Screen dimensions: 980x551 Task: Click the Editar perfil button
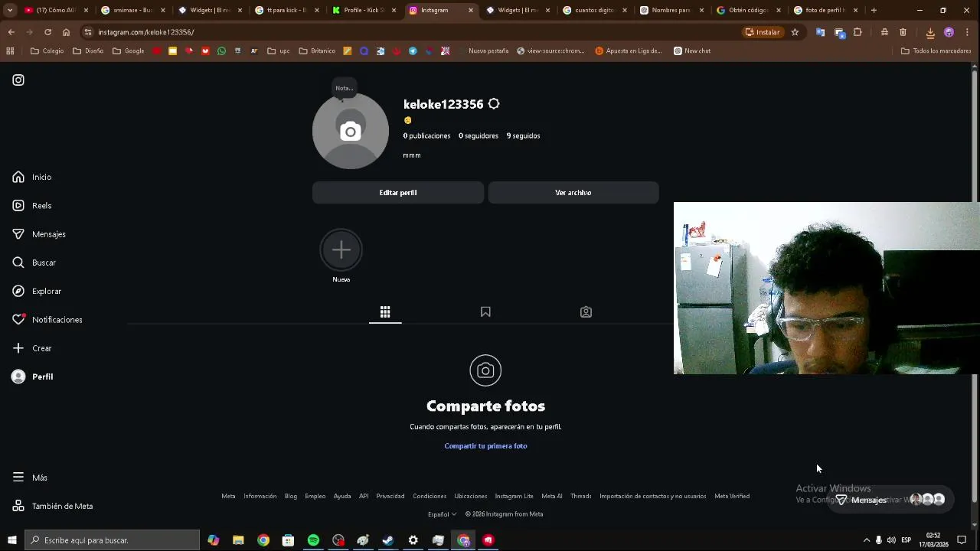coord(398,193)
